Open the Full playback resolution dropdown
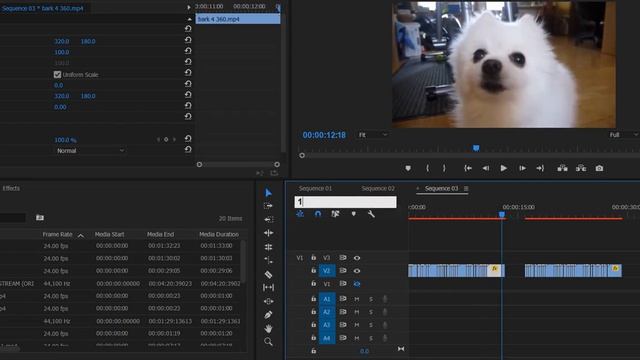The height and width of the screenshot is (360, 640). [x=623, y=135]
